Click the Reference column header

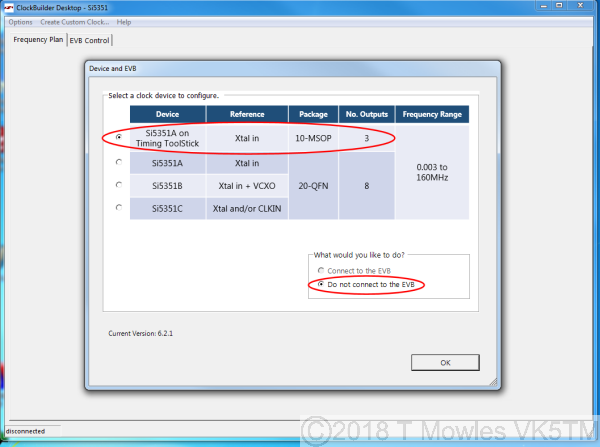tap(247, 114)
